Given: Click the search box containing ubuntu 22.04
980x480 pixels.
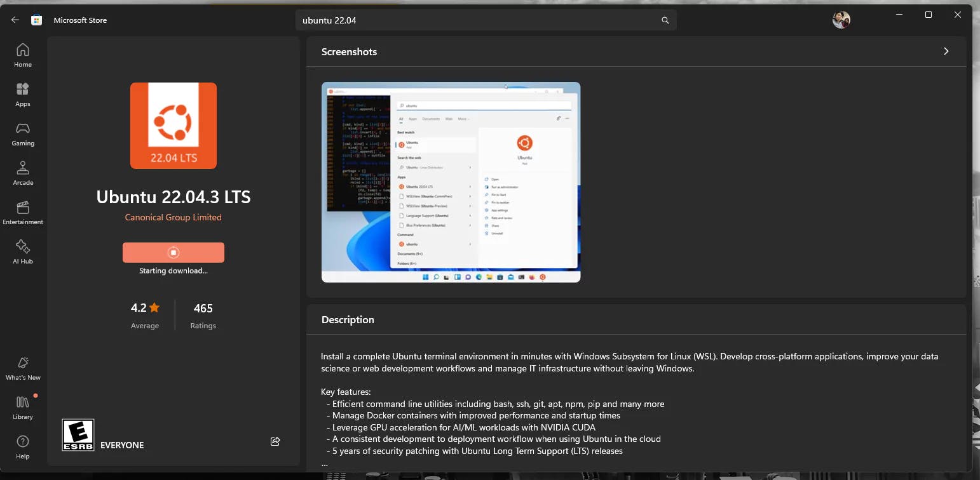Looking at the screenshot, I should (x=486, y=20).
